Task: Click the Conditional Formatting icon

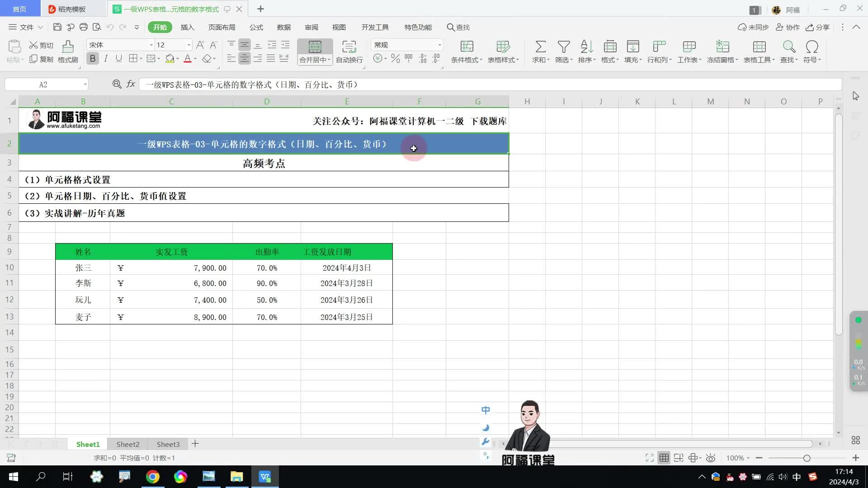Action: (x=467, y=47)
